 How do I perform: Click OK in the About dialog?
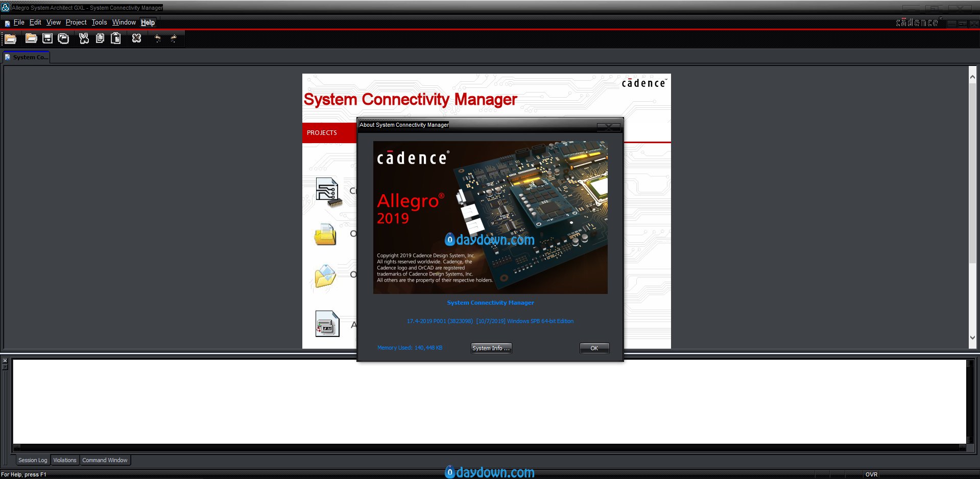[x=594, y=348]
